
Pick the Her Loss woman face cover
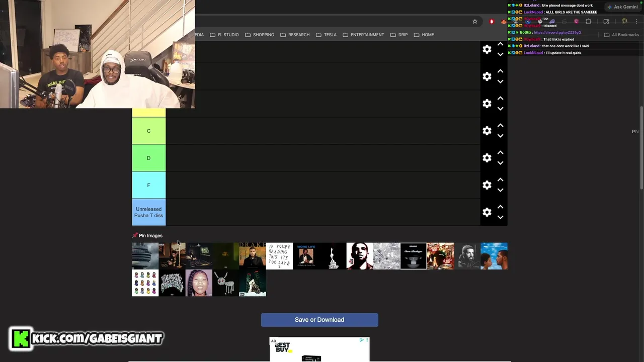[x=199, y=283]
